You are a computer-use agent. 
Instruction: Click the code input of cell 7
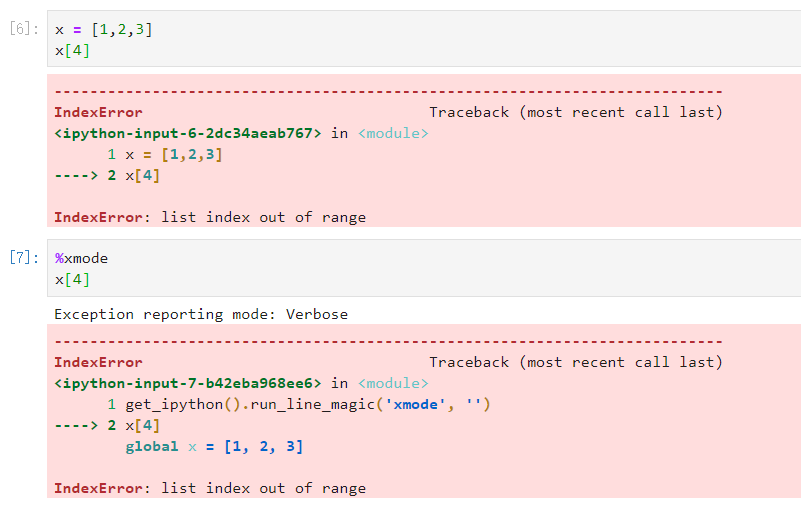pos(424,268)
